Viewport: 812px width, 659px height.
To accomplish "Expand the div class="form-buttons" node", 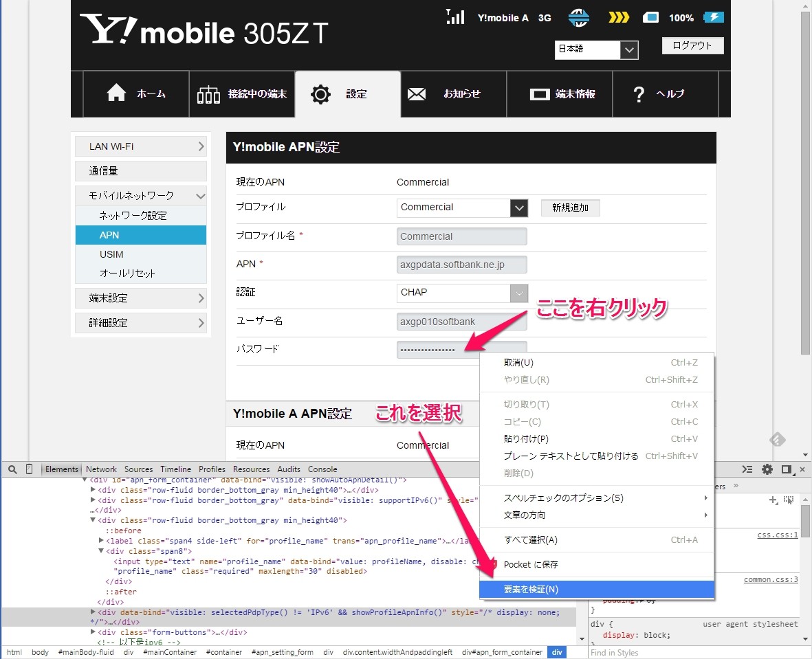I will click(x=93, y=632).
